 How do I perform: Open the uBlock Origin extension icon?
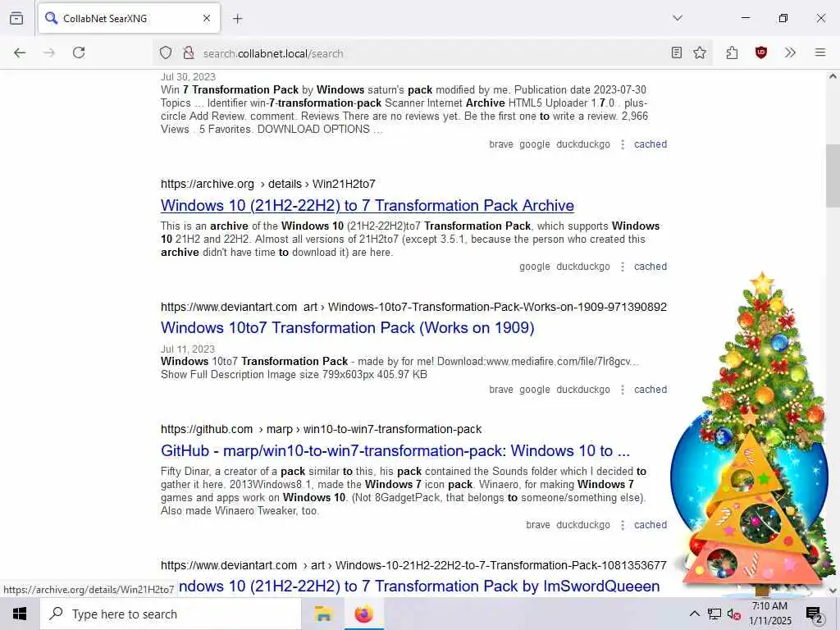[760, 52]
